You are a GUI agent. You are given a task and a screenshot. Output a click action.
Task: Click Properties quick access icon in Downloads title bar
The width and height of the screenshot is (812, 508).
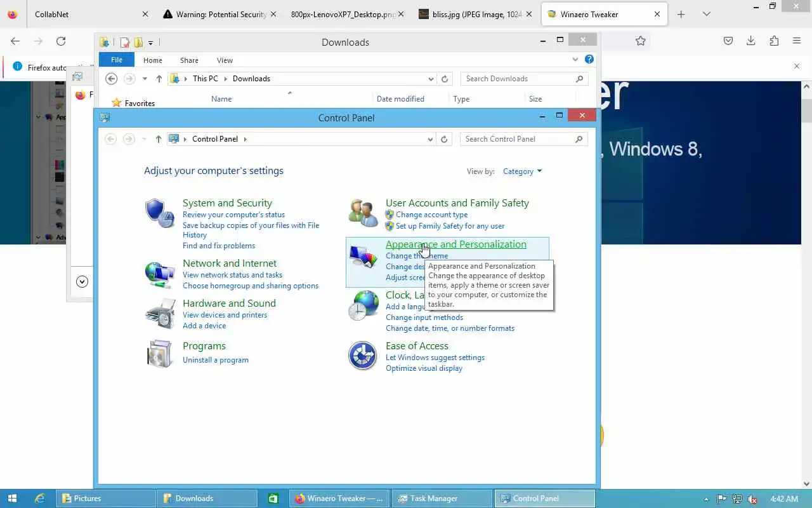click(125, 43)
